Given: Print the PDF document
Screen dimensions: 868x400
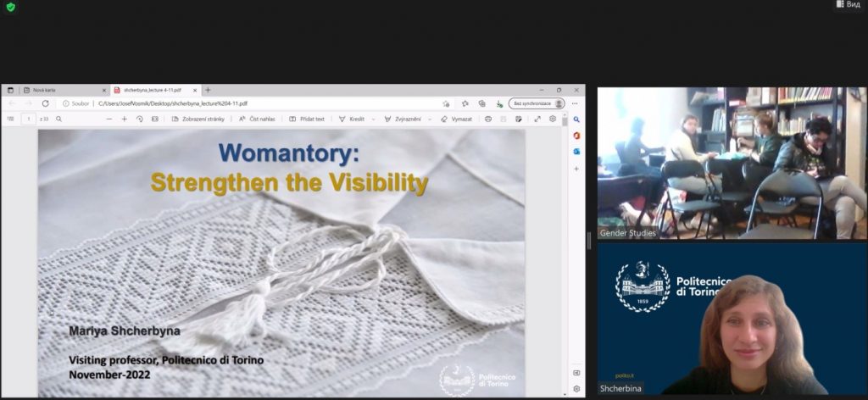Looking at the screenshot, I should [x=488, y=119].
